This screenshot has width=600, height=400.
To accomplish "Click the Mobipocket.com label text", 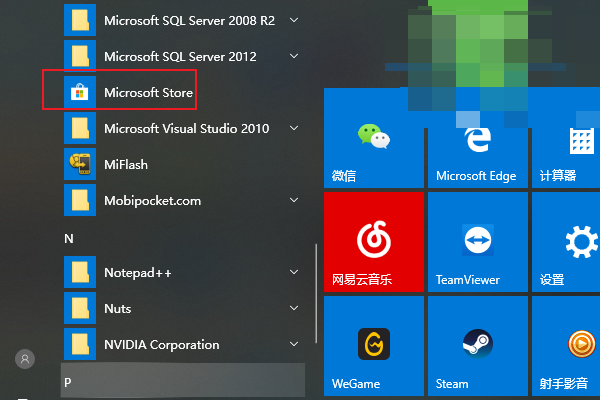I will coord(153,201).
